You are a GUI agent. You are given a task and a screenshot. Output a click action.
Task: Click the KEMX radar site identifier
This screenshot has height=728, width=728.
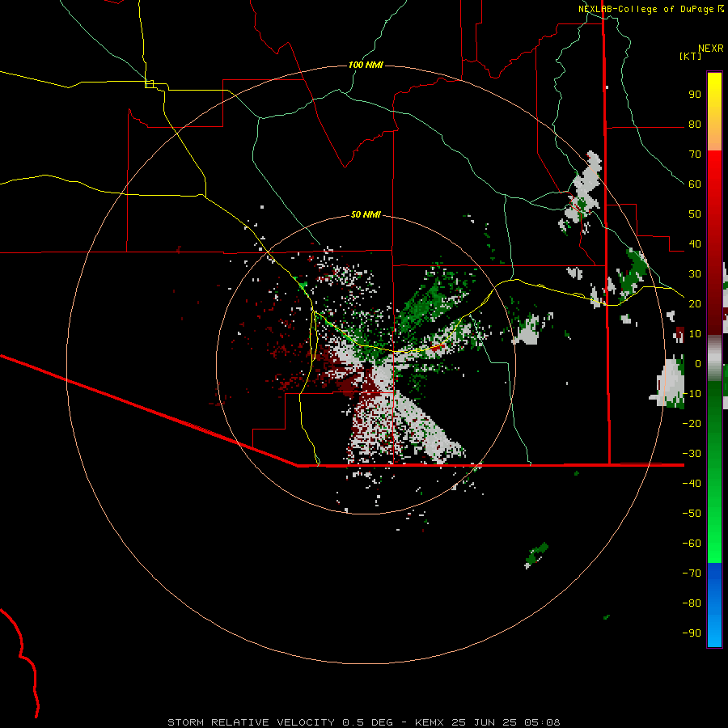(x=430, y=722)
